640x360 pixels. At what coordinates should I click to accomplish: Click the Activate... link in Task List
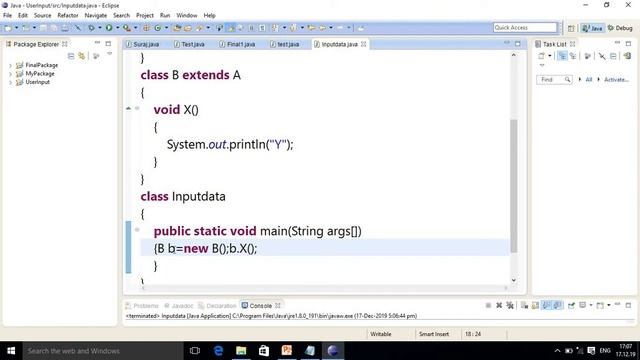point(616,80)
